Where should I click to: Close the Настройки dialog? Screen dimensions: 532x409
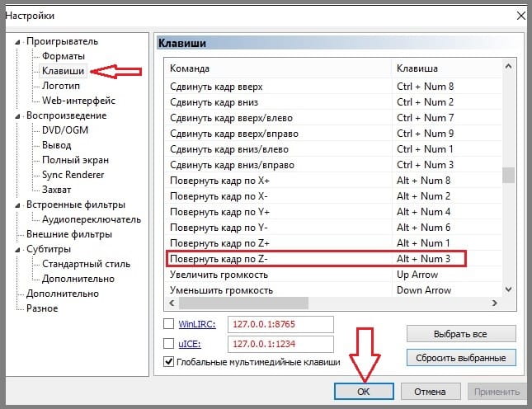click(x=520, y=16)
